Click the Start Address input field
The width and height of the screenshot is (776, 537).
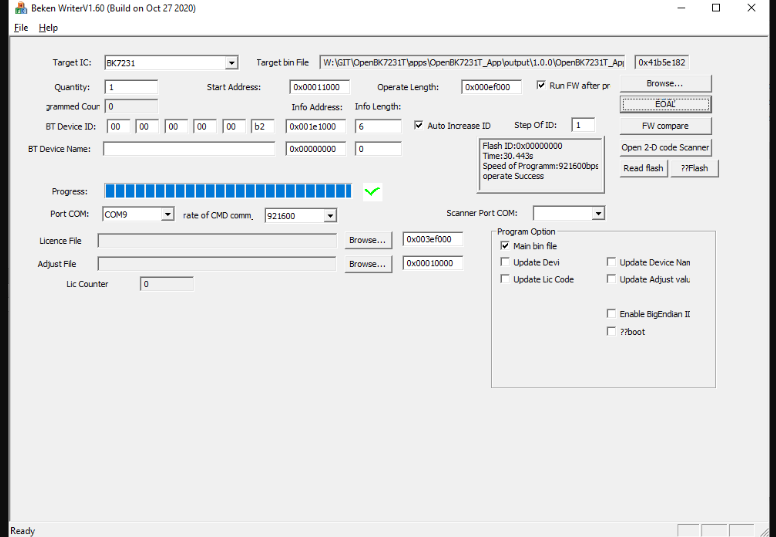(318, 87)
